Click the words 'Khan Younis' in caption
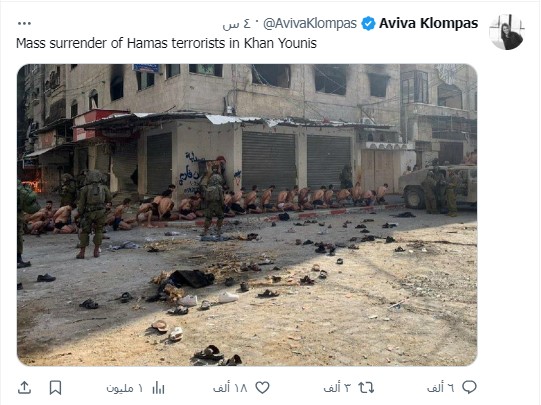This screenshot has width=541, height=405. point(280,43)
